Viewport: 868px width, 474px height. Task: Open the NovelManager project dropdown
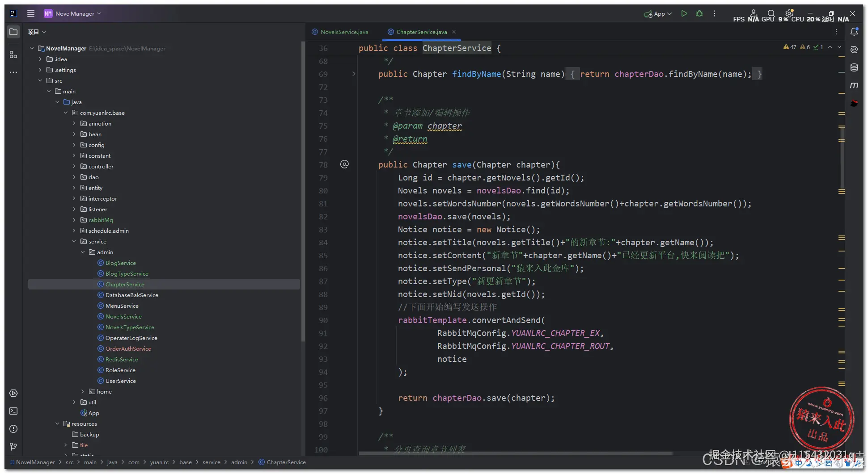click(72, 13)
